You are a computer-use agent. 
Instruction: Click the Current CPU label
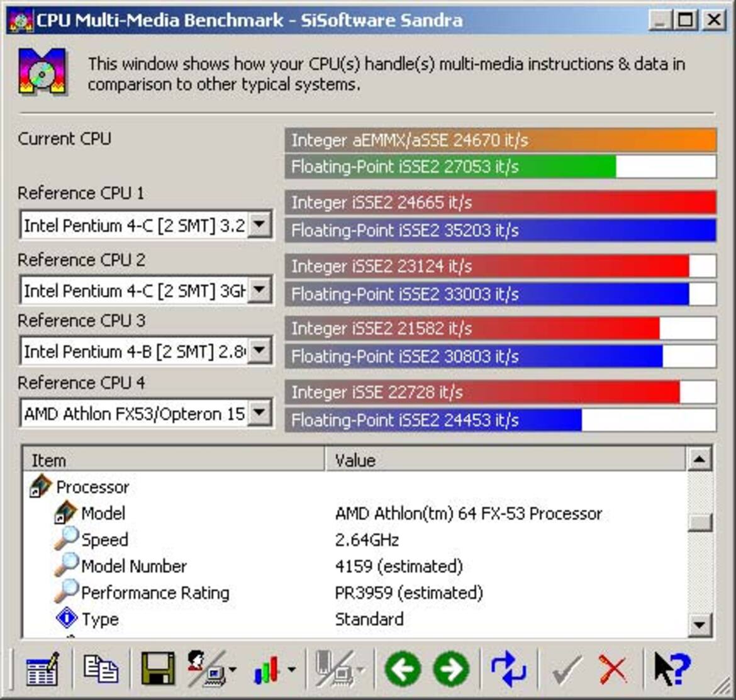pos(64,138)
